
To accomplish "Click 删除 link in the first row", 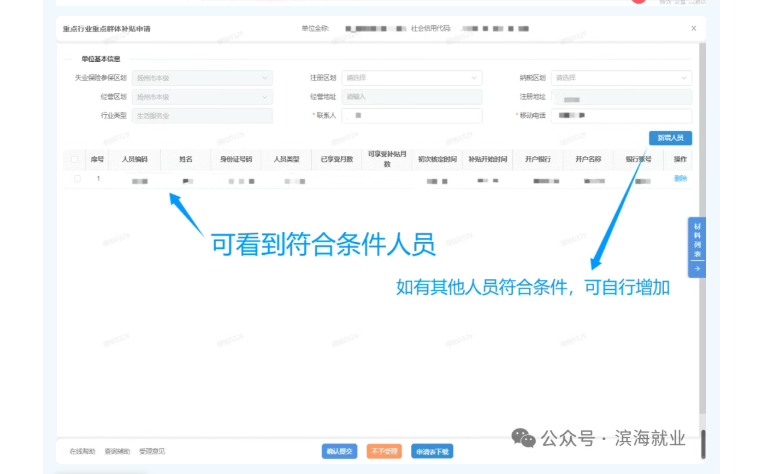I will [x=680, y=179].
